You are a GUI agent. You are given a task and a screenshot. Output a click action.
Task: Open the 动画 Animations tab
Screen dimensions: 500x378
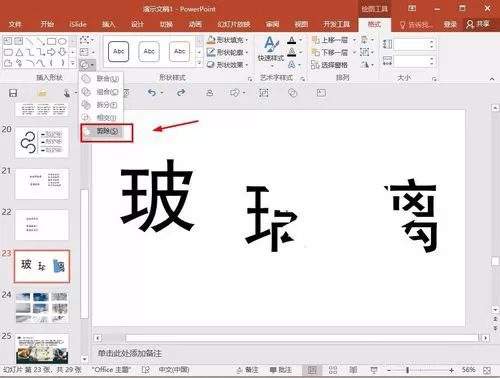click(x=195, y=24)
